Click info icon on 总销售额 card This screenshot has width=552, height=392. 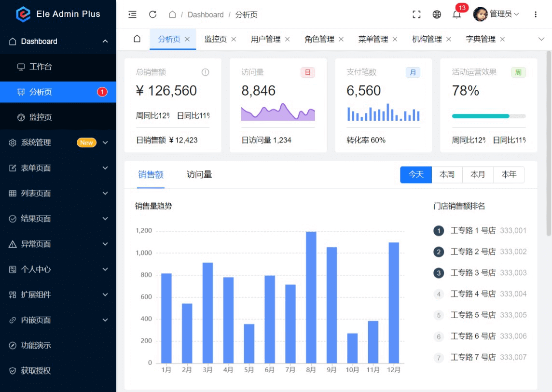[206, 72]
